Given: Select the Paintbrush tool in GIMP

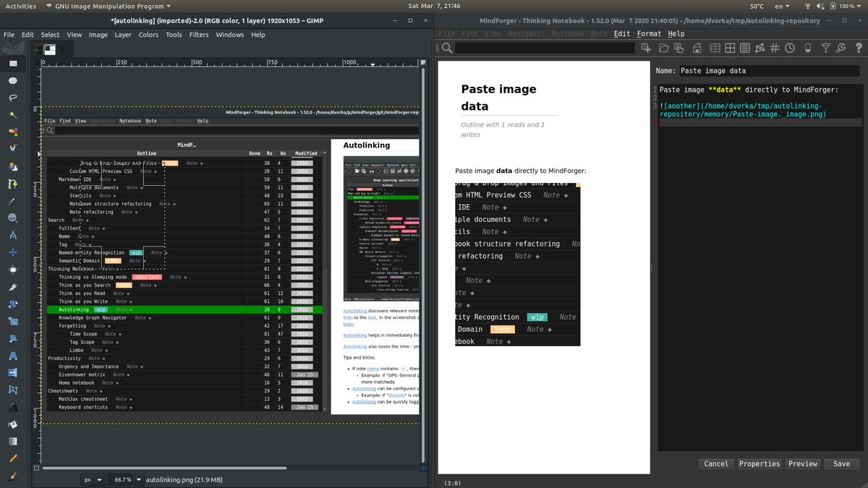Looking at the screenshot, I should [x=12, y=476].
